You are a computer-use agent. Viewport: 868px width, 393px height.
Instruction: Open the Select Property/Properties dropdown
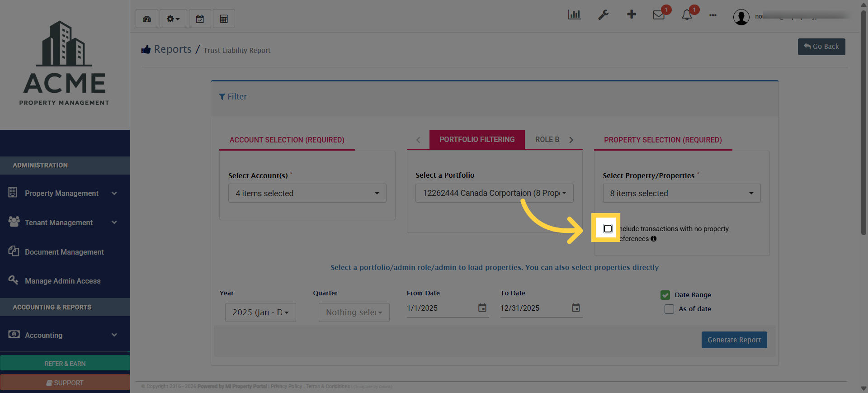tap(682, 193)
